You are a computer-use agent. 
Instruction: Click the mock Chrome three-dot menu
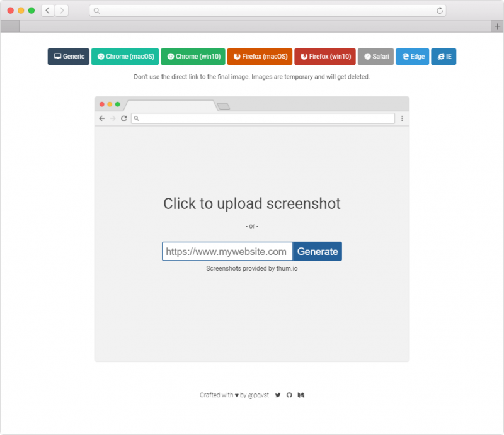click(x=402, y=118)
